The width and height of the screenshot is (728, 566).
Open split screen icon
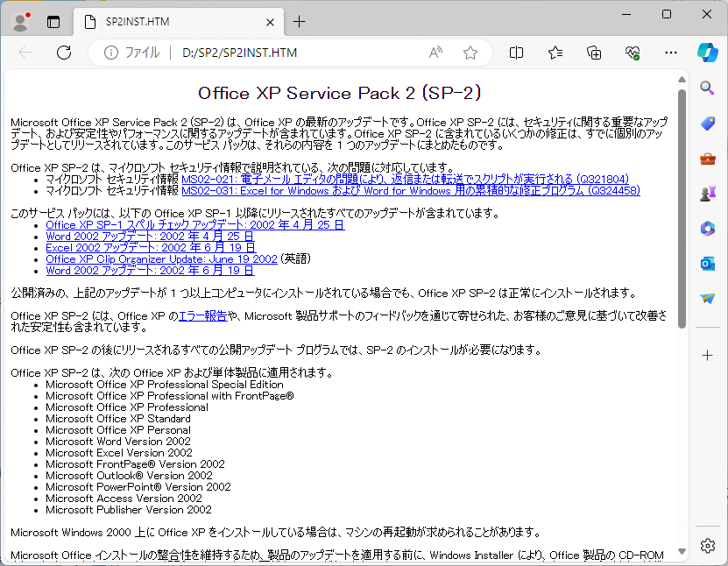tap(516, 53)
